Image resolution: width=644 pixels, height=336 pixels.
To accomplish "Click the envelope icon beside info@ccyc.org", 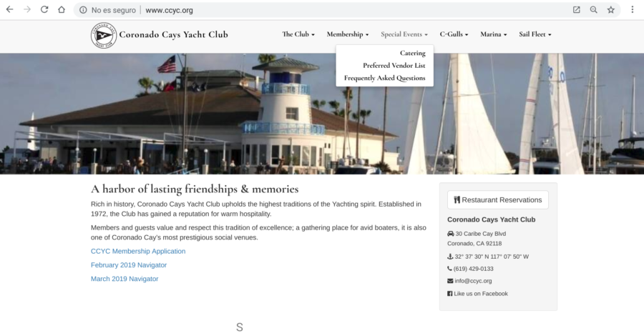I will [450, 281].
